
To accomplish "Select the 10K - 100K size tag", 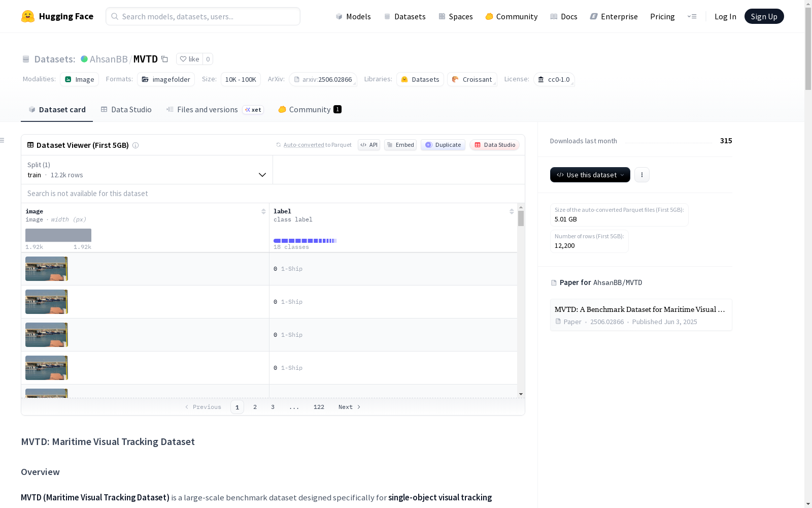I will point(241,79).
